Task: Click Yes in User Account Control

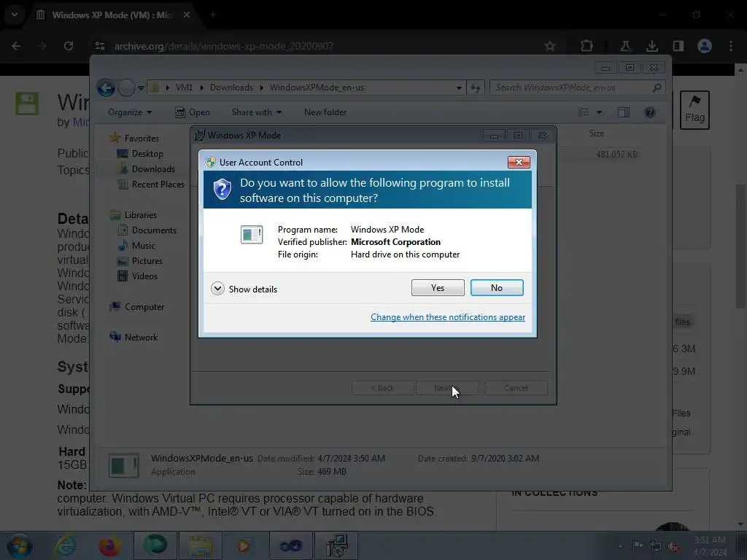Action: pos(438,287)
